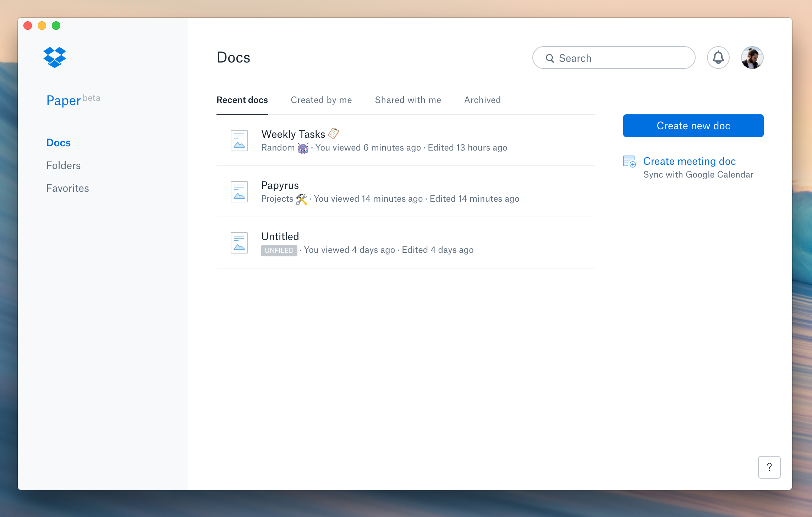Open the help question mark button
This screenshot has width=812, height=517.
[x=769, y=467]
